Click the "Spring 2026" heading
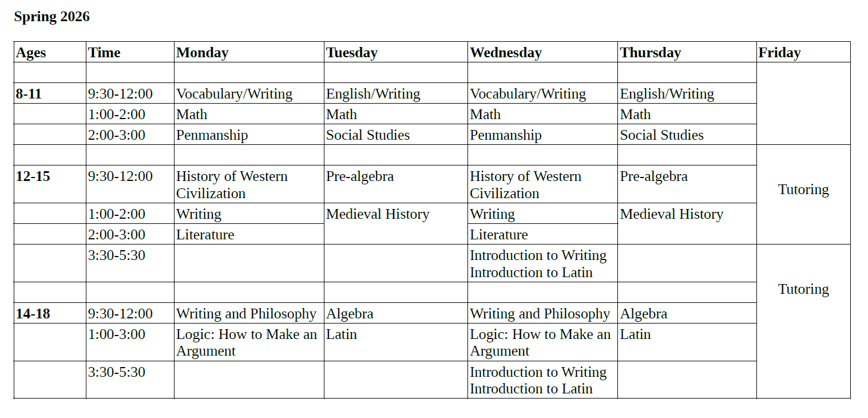The width and height of the screenshot is (868, 418). (x=51, y=17)
